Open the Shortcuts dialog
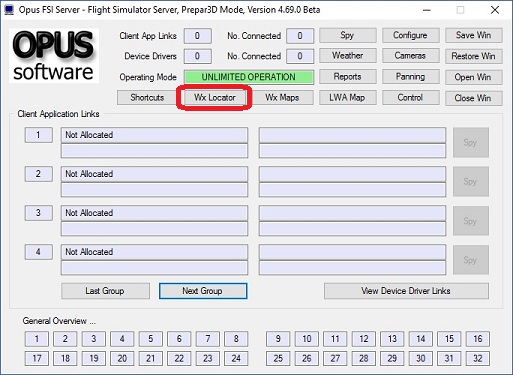This screenshot has height=375, width=513. point(147,98)
